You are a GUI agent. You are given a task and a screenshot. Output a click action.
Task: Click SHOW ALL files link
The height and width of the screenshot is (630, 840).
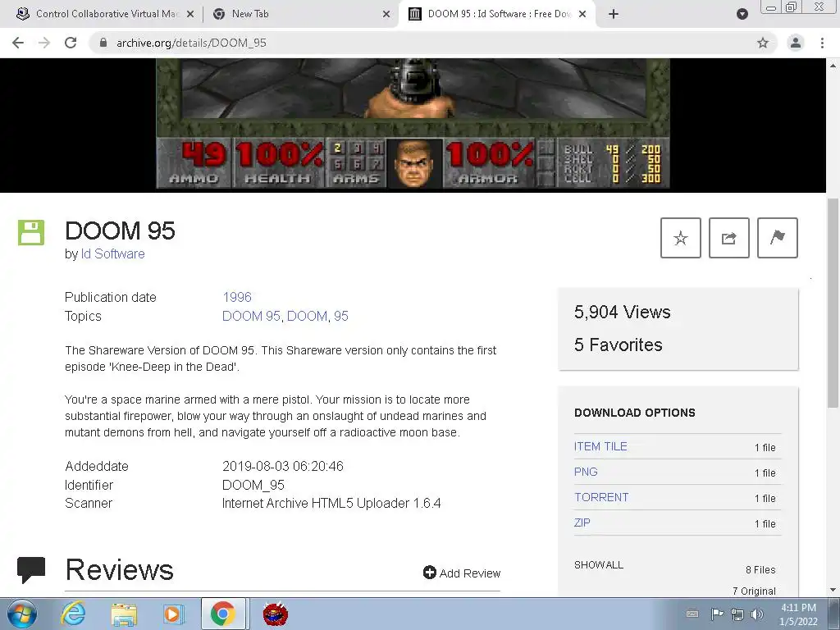click(x=598, y=564)
